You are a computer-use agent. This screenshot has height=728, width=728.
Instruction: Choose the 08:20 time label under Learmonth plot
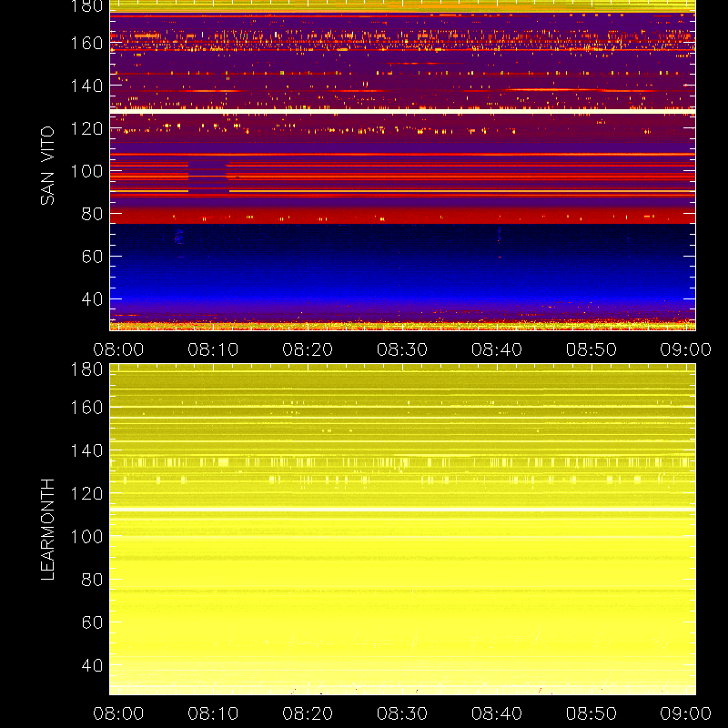pyautogui.click(x=308, y=713)
